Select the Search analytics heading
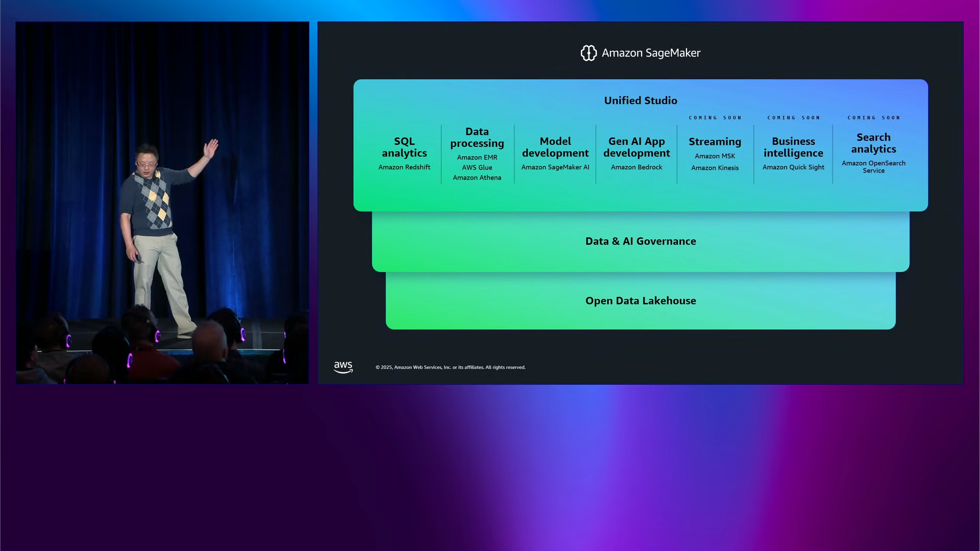The image size is (980, 551). (873, 143)
